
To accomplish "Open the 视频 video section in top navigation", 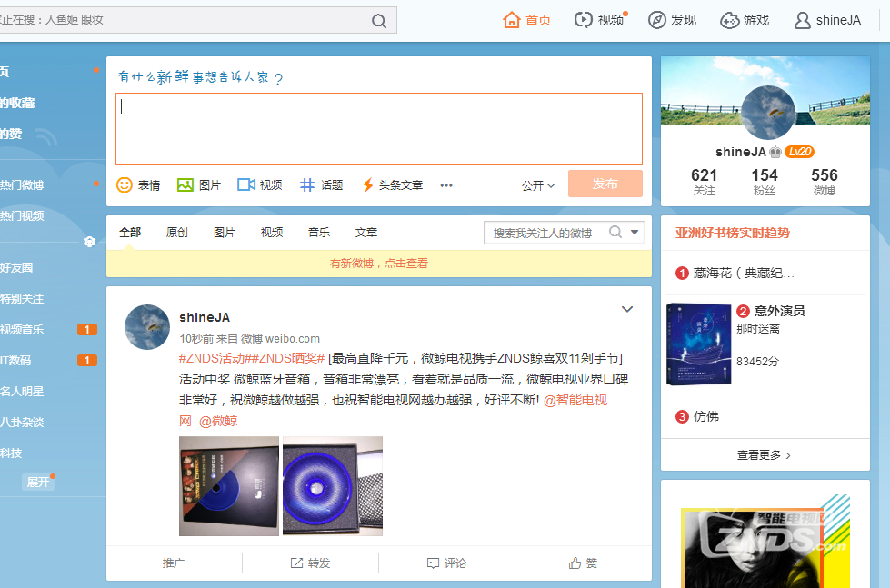I will [599, 20].
